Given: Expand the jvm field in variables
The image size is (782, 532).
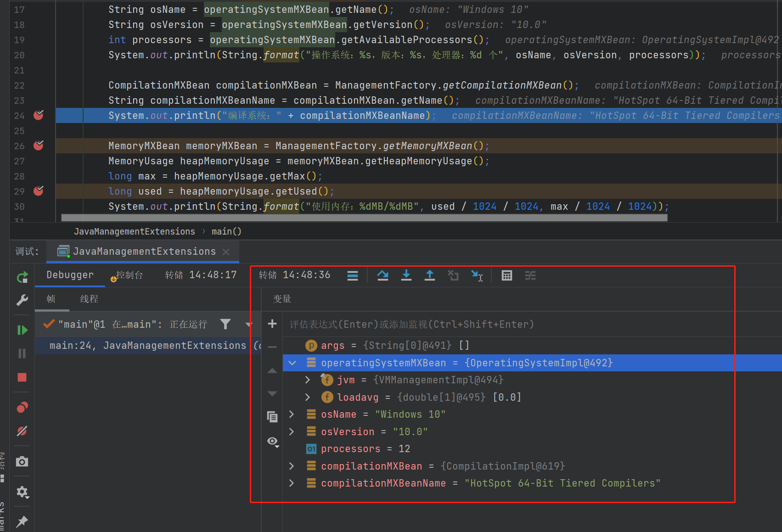Looking at the screenshot, I should [x=307, y=380].
